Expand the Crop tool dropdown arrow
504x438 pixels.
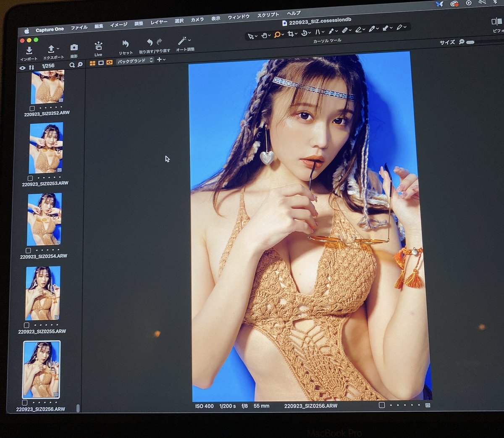[x=296, y=34]
